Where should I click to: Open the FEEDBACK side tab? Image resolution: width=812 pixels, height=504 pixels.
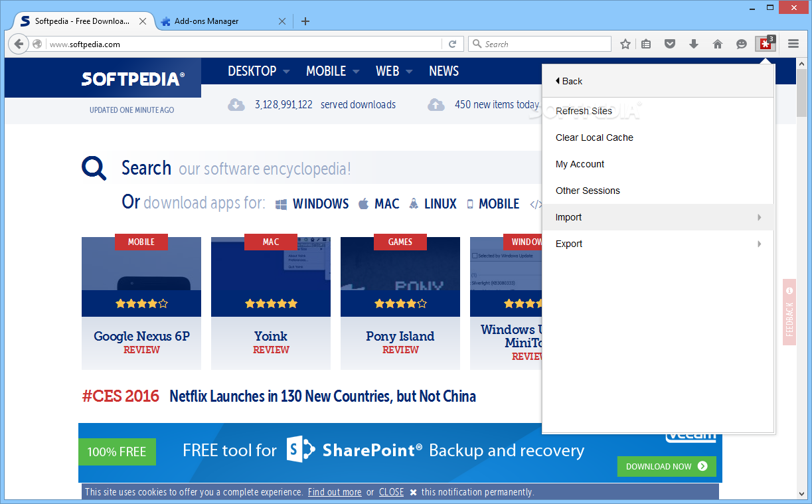pos(789,312)
